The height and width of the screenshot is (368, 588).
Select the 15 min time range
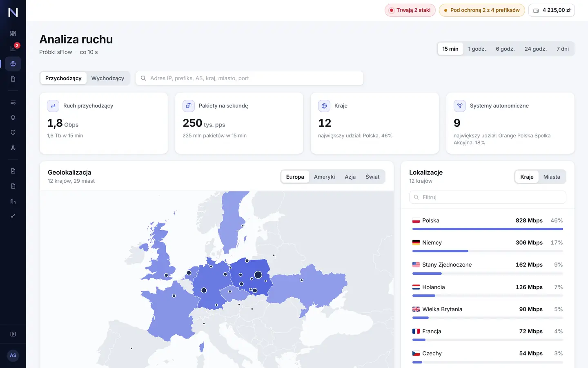tap(450, 49)
